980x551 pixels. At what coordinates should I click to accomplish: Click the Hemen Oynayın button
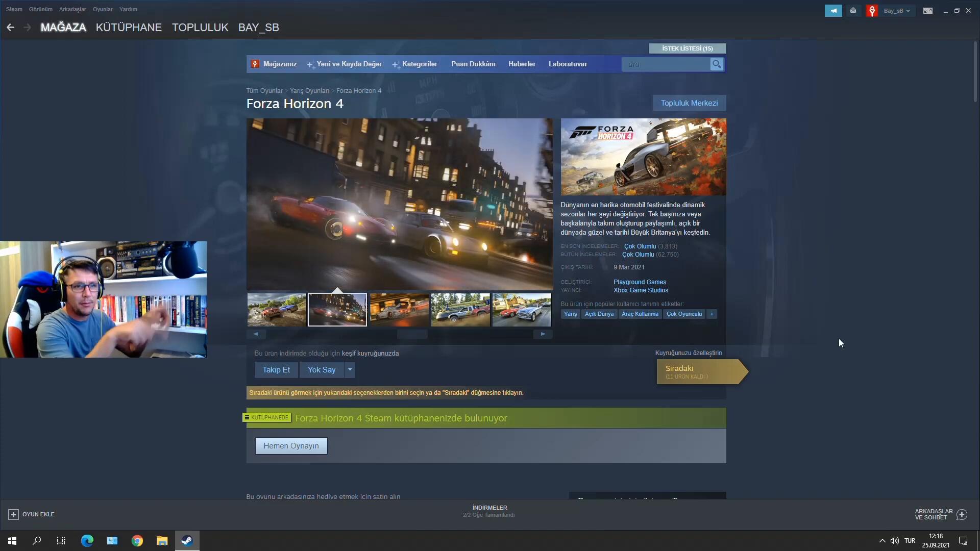[x=291, y=446]
